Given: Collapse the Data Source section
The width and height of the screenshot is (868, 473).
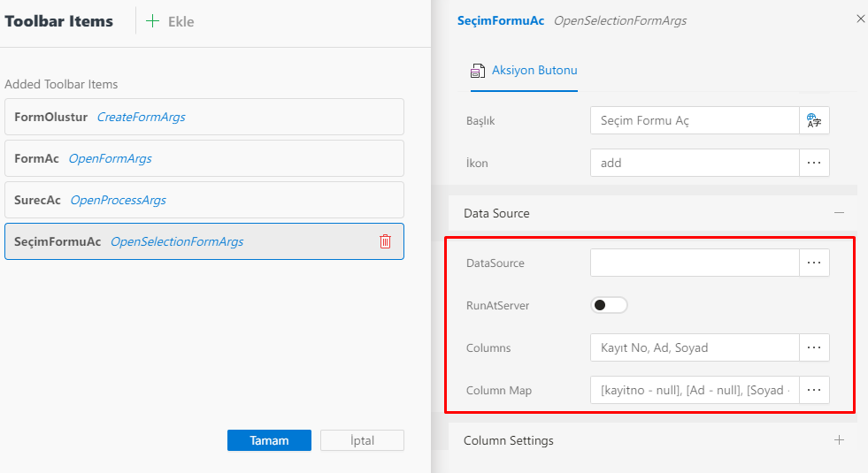Looking at the screenshot, I should tap(839, 213).
